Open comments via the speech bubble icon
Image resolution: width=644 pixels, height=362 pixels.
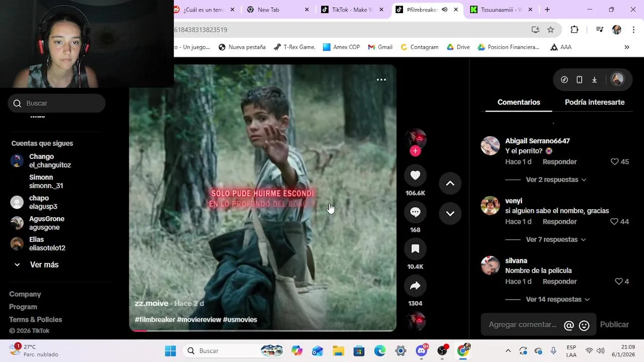click(415, 212)
